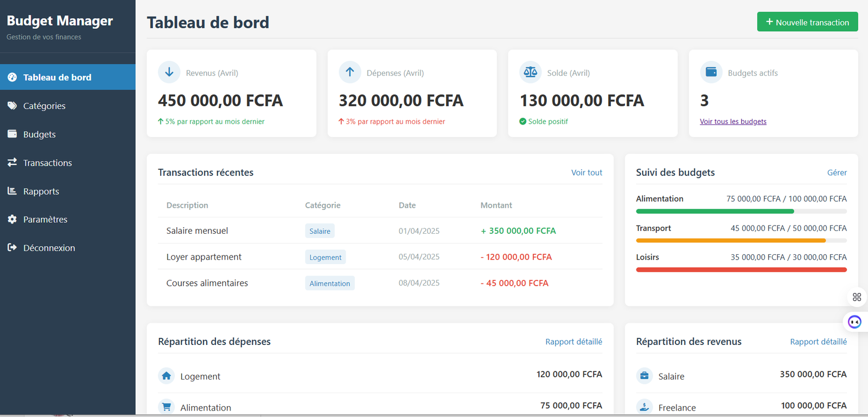Click Voir tout in Transactions récentes
Viewport: 868px width, 417px height.
pyautogui.click(x=586, y=172)
